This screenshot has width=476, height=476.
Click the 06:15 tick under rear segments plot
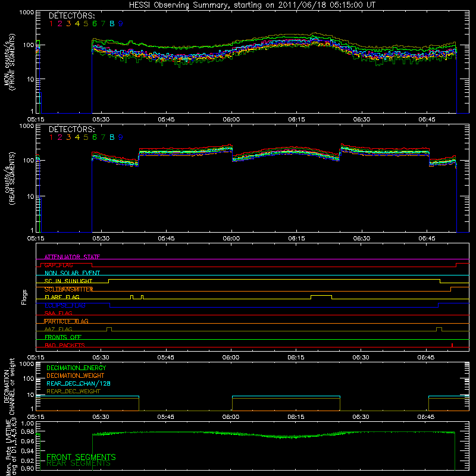296,239
